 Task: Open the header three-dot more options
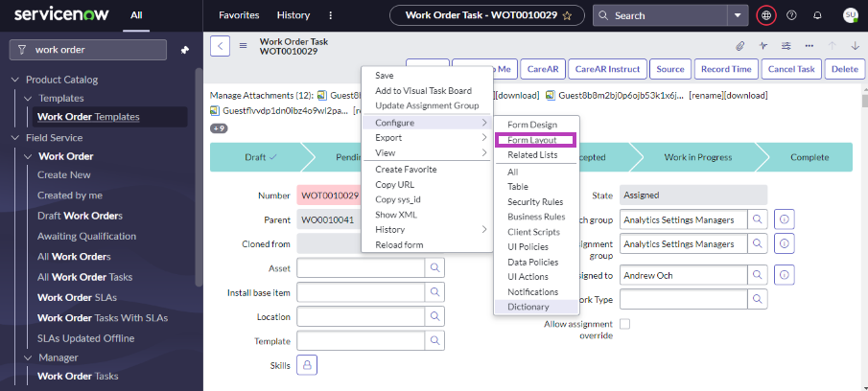pos(809,46)
